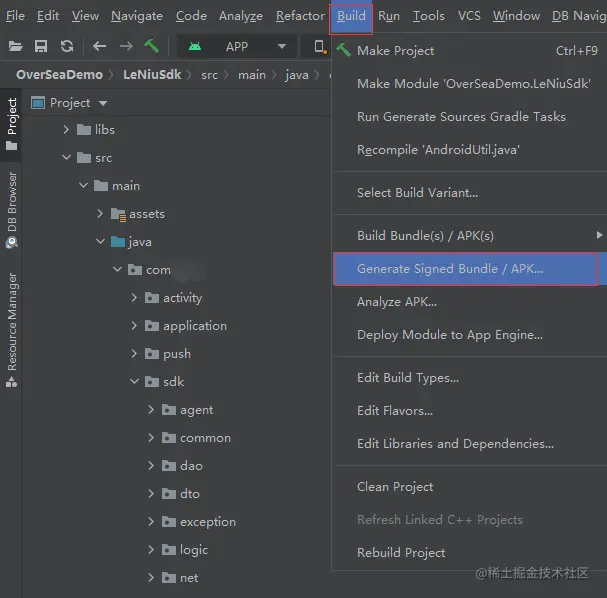Image resolution: width=607 pixels, height=598 pixels.
Task: Click the Project view window icon
Action: 38,103
